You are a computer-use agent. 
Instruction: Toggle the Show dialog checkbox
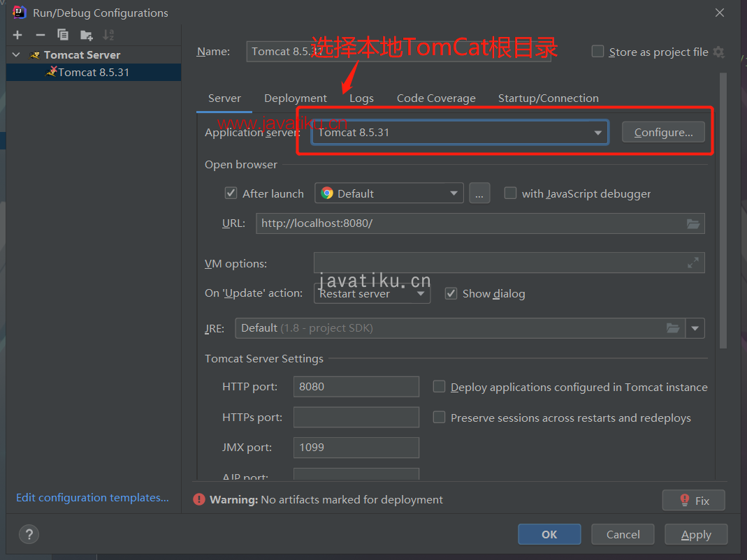click(x=451, y=293)
